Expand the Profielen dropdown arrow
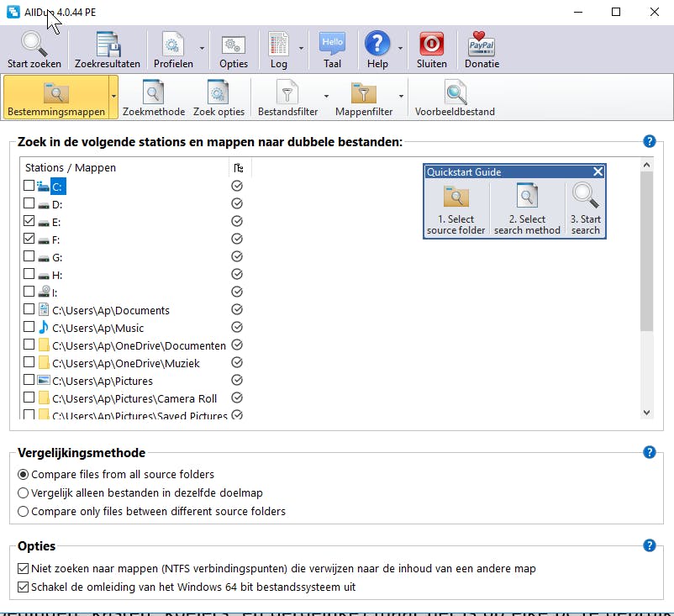This screenshot has height=616, width=674. click(202, 49)
